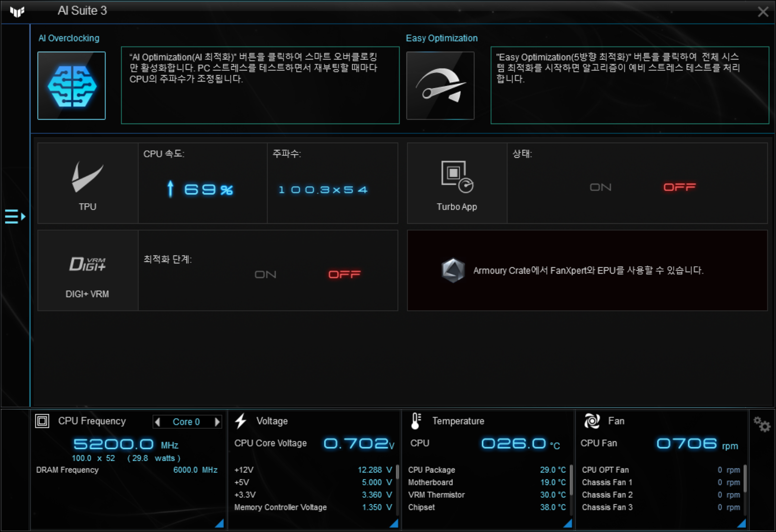Image resolution: width=776 pixels, height=532 pixels.
Task: Click the 29.8 watts power value
Action: [154, 458]
